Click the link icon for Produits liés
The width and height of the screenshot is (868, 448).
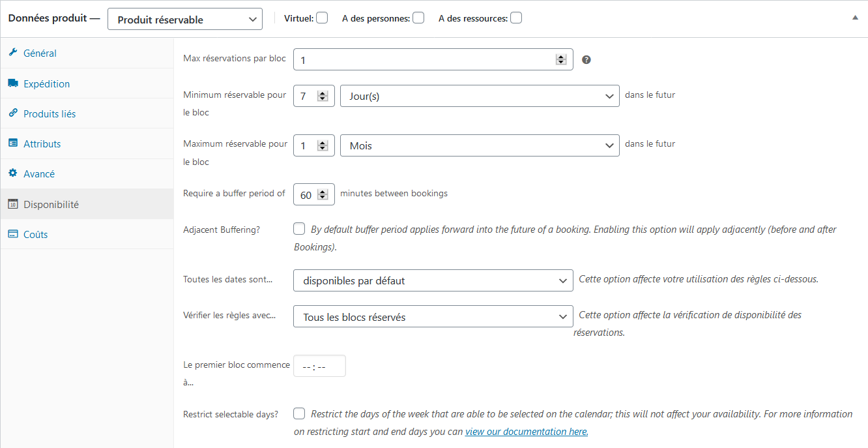[13, 113]
